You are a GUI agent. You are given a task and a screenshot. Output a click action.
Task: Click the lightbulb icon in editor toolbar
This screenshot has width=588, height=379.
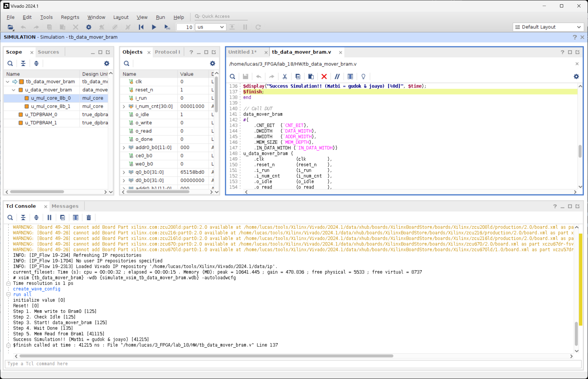pos(363,77)
